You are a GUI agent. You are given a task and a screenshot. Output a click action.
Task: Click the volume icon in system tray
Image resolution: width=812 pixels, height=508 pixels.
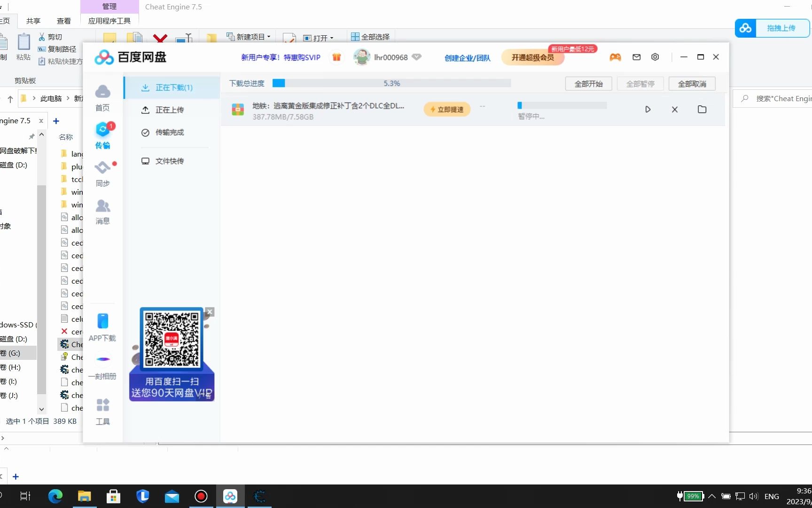tap(754, 496)
